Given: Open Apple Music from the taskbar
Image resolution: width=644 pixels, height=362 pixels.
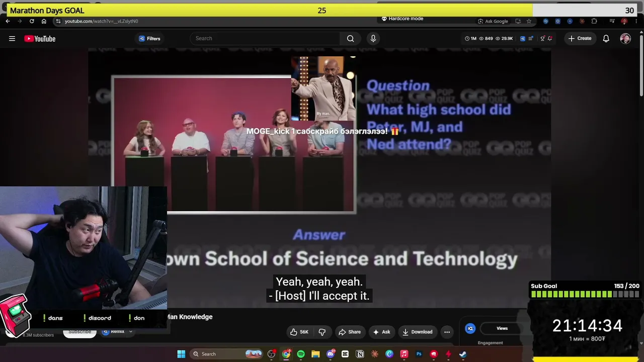Looking at the screenshot, I should (404, 354).
